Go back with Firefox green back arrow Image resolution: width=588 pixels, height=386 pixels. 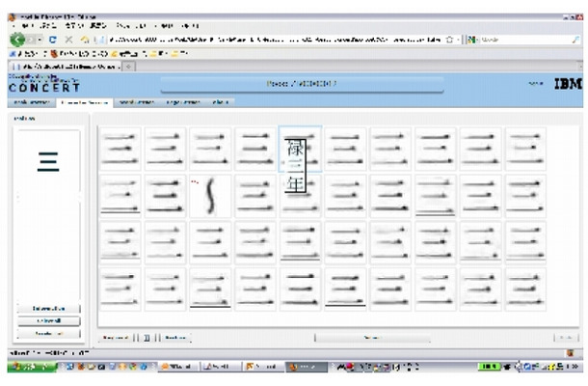17,40
